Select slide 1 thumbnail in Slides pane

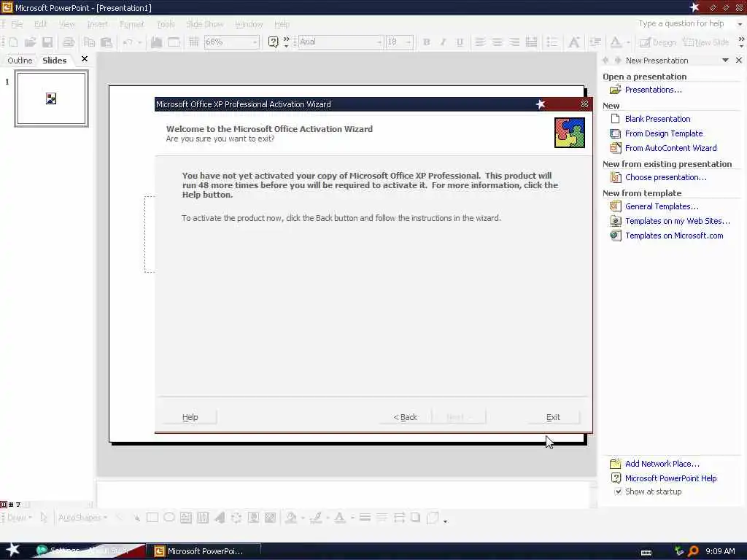click(52, 98)
